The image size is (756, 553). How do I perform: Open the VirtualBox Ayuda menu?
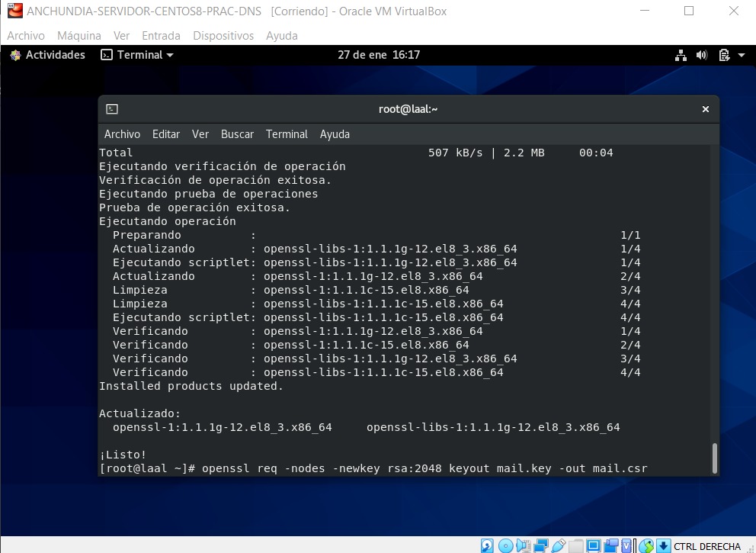[x=281, y=36]
